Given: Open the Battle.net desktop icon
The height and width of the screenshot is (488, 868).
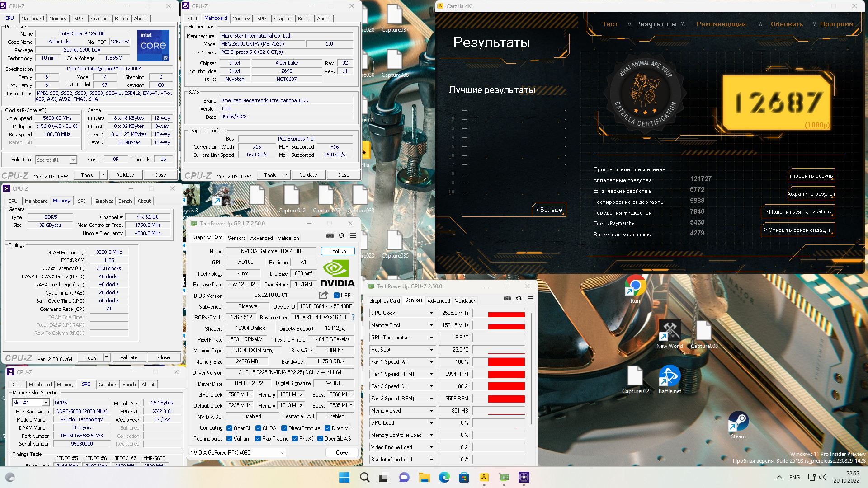Looking at the screenshot, I should pos(670,380).
